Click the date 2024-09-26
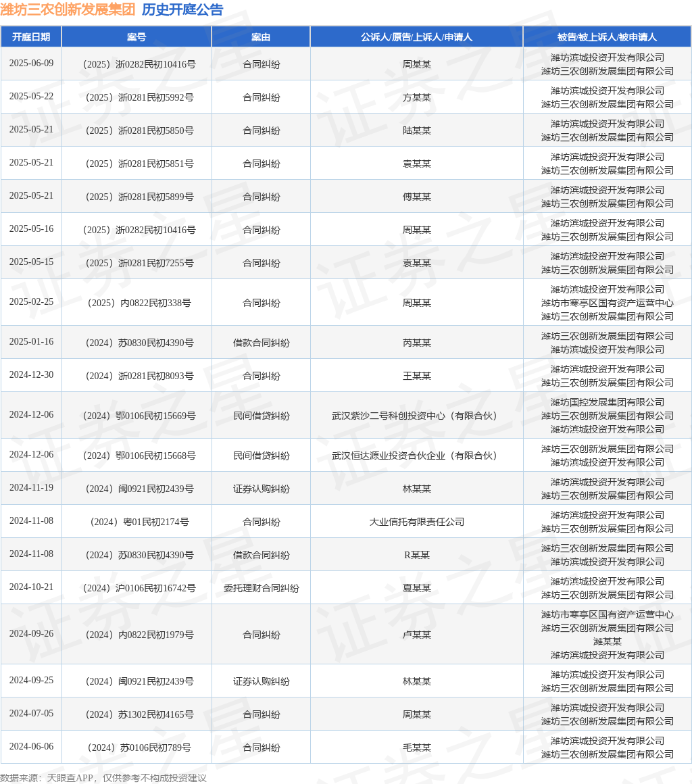The height and width of the screenshot is (784, 692). (x=31, y=634)
